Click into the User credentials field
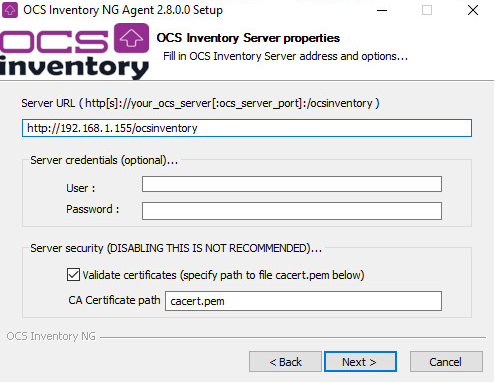This screenshot has width=495, height=383. click(x=292, y=184)
